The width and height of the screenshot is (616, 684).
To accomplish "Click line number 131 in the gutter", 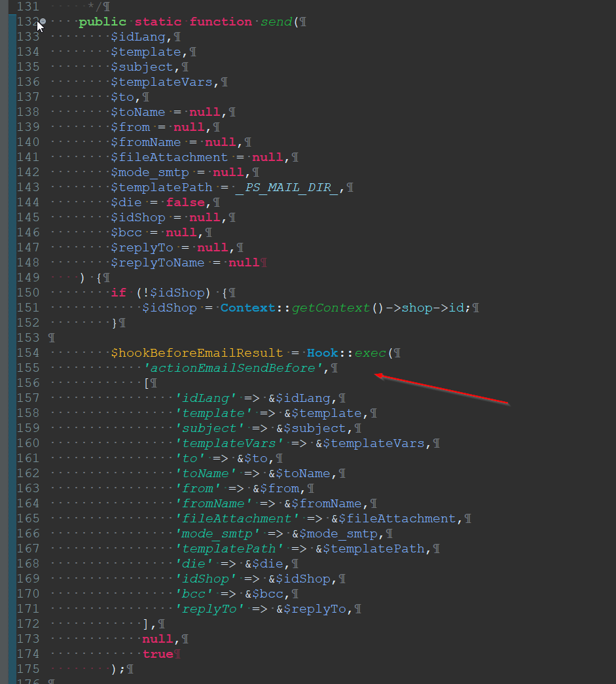I will pos(28,7).
